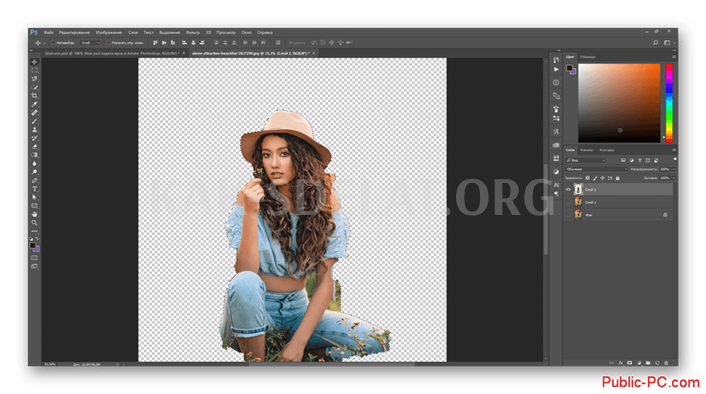
Task: Pick a color in the color field
Action: (619, 103)
